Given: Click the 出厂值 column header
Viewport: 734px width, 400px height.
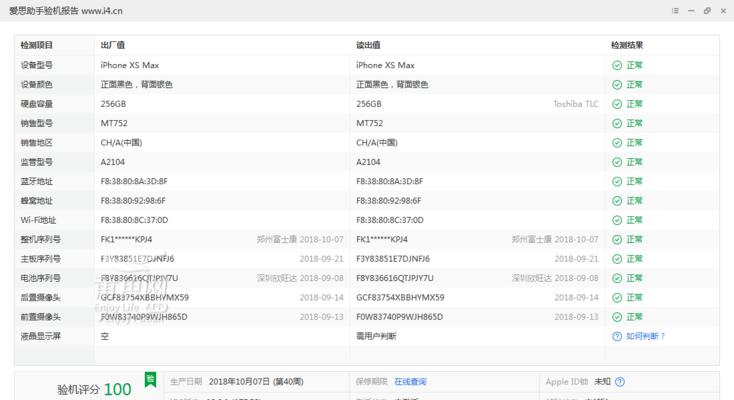Looking at the screenshot, I should (112, 45).
